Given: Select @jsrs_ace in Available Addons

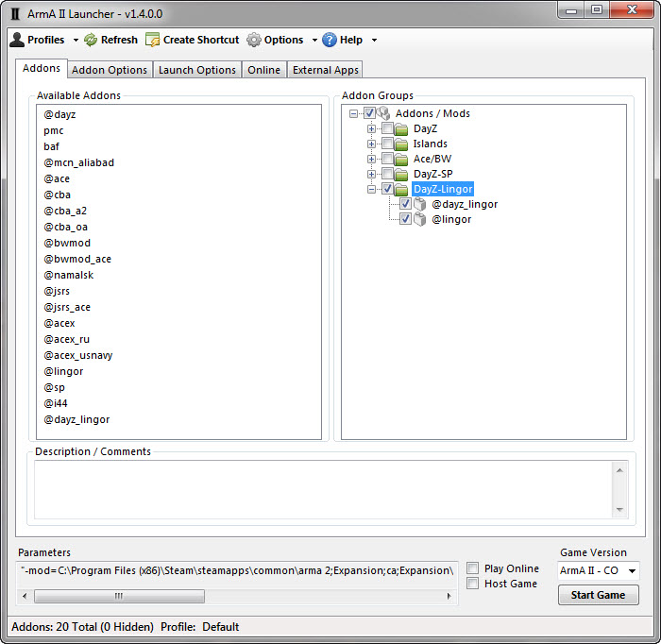Looking at the screenshot, I should (x=67, y=307).
